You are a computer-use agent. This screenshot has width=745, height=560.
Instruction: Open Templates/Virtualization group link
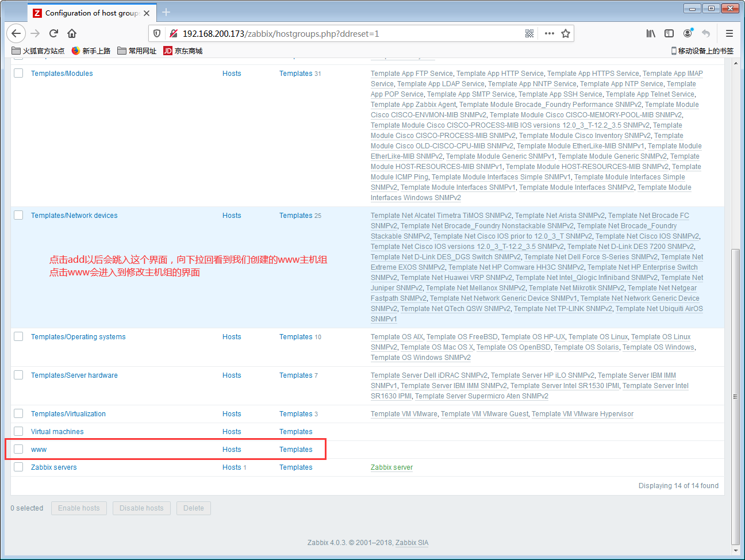(68, 414)
